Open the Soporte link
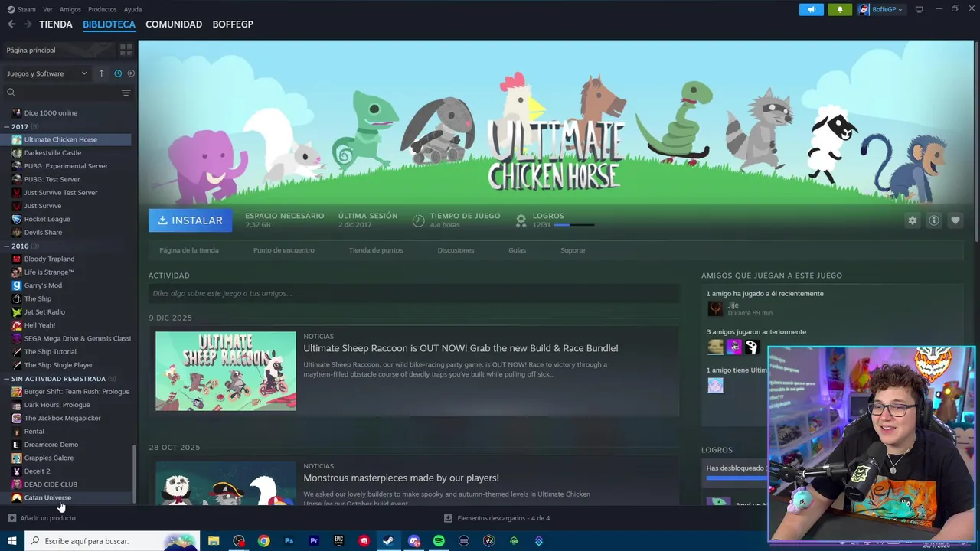This screenshot has height=551, width=980. (x=573, y=250)
